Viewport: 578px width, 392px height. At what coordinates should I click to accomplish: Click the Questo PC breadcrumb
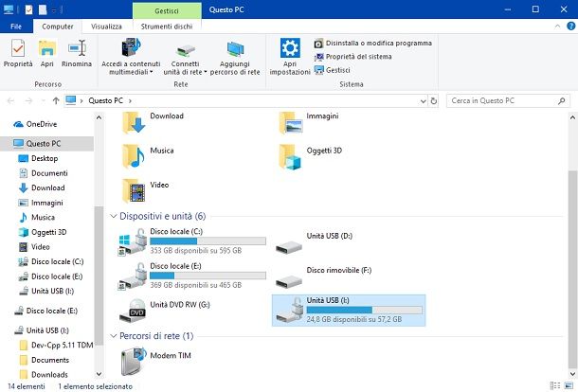105,100
